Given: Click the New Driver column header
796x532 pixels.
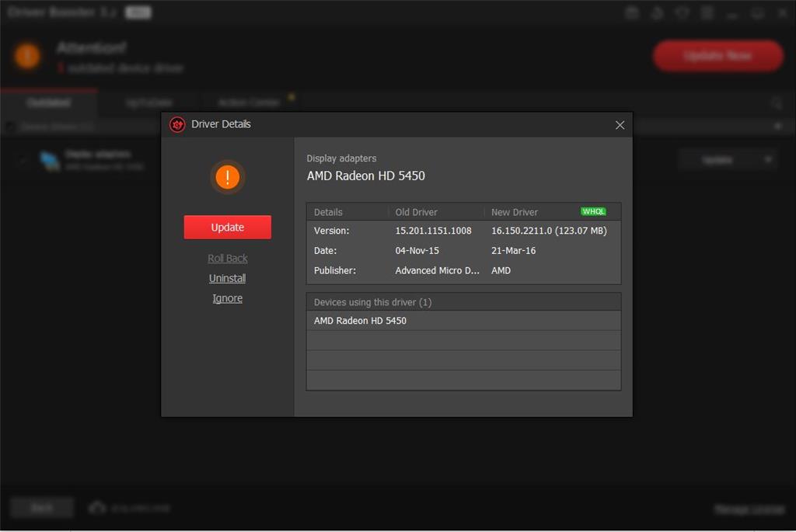Looking at the screenshot, I should click(x=515, y=212).
